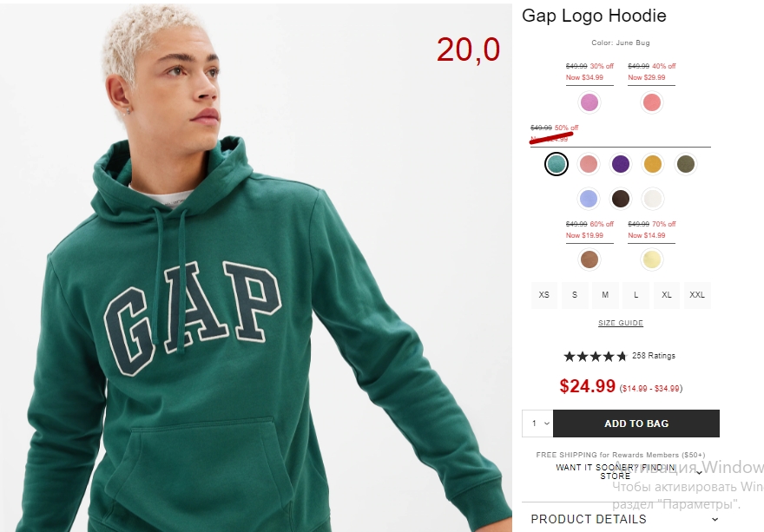Viewport: 764px width, 532px height.
Task: Pick the purple hoodie color swatch
Action: tap(620, 164)
